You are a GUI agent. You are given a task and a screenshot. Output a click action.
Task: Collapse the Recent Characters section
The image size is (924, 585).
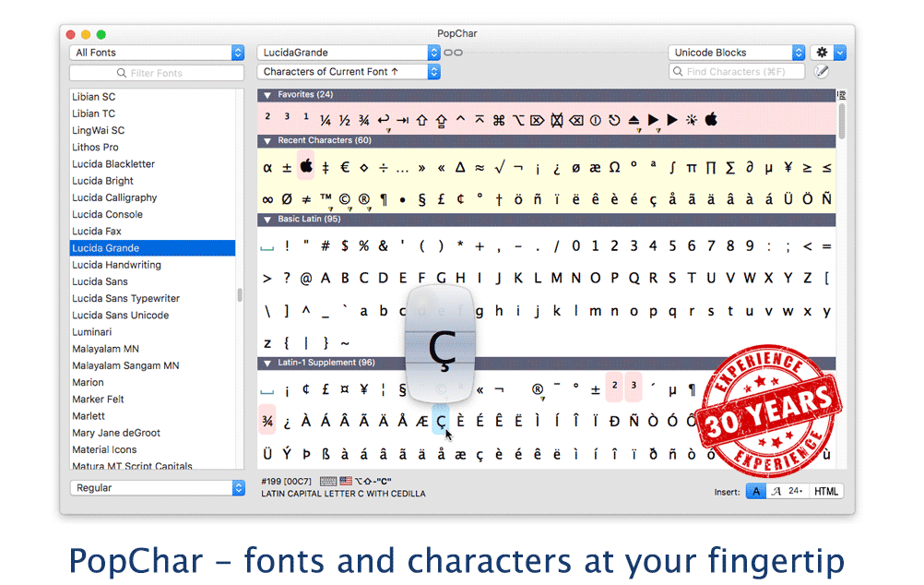(x=267, y=141)
